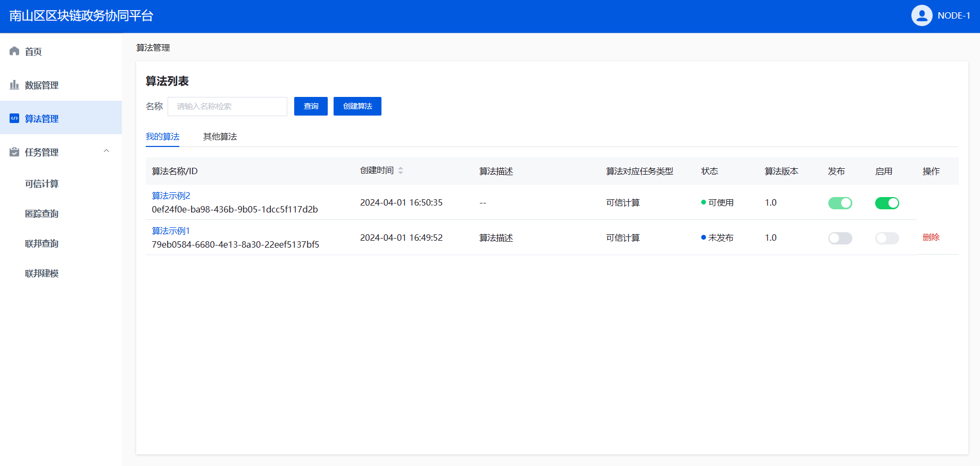Click the 可使用 status cell
The image size is (980, 466).
(717, 202)
